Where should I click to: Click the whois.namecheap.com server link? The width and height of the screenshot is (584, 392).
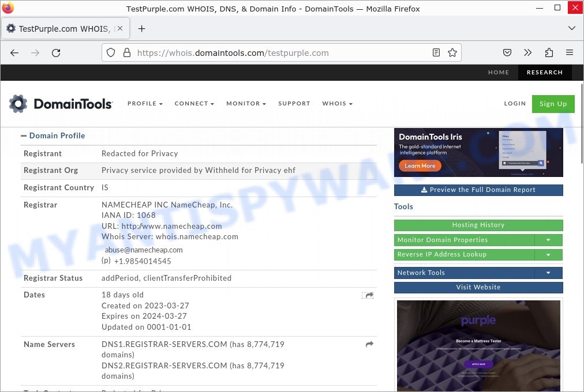point(197,237)
